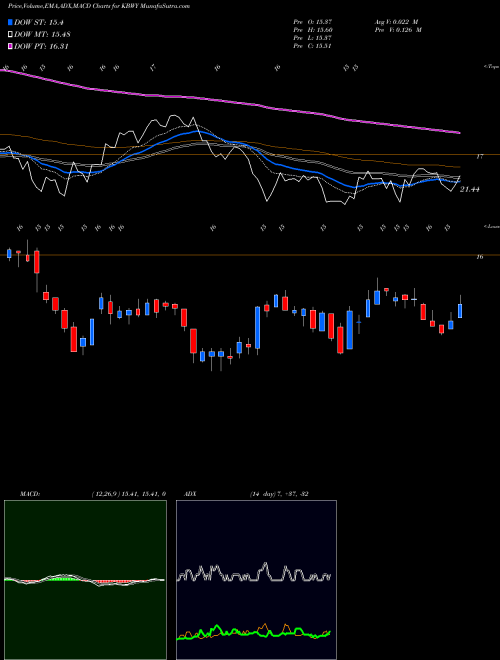Click the white DOW MT legend swatch
This screenshot has height=660, width=500.
pyautogui.click(x=11, y=35)
